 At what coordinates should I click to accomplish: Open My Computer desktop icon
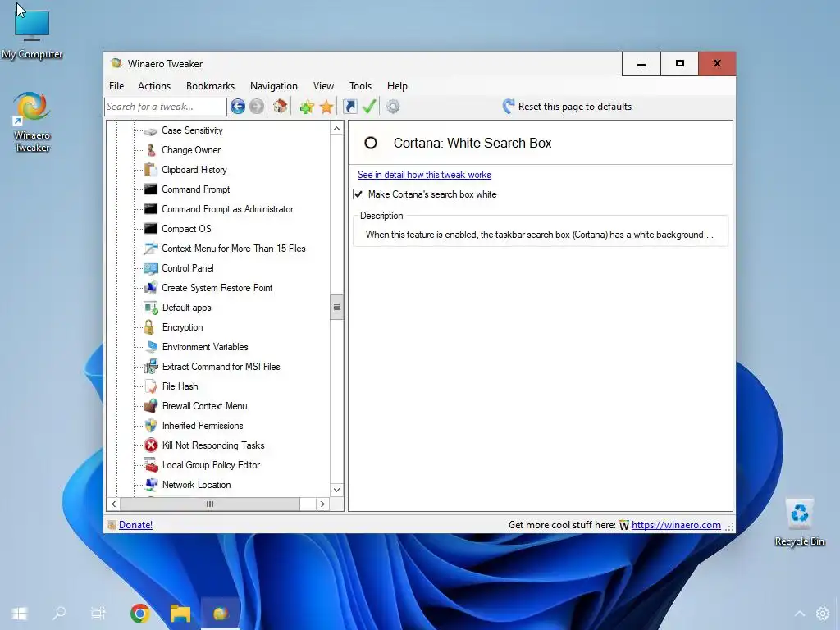click(32, 34)
